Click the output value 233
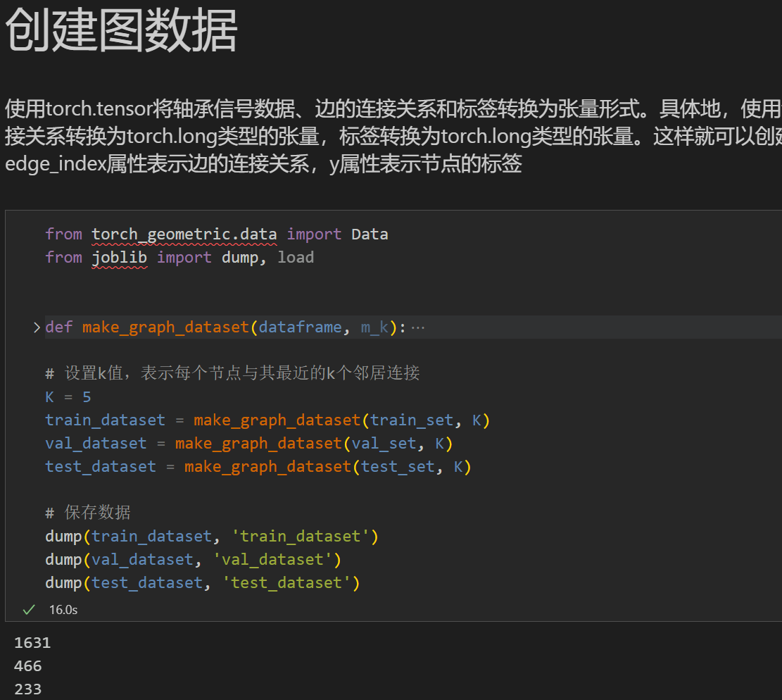This screenshot has height=700, width=782. pyautogui.click(x=27, y=689)
